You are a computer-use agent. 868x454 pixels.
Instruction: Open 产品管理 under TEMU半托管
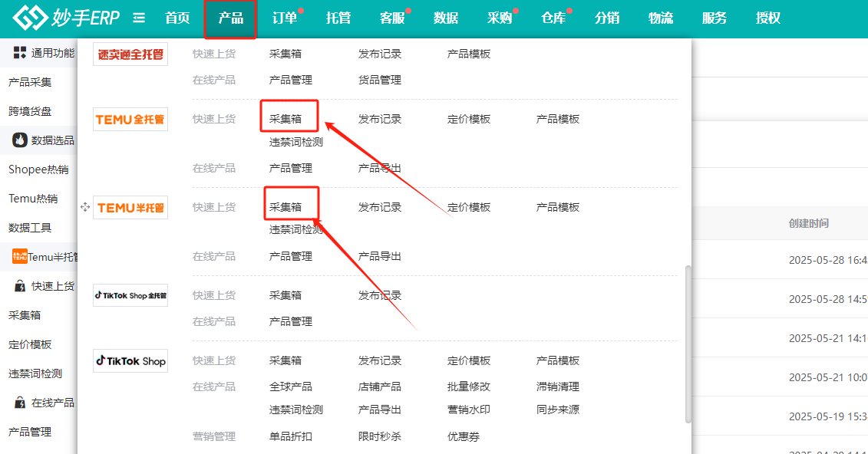coord(291,256)
